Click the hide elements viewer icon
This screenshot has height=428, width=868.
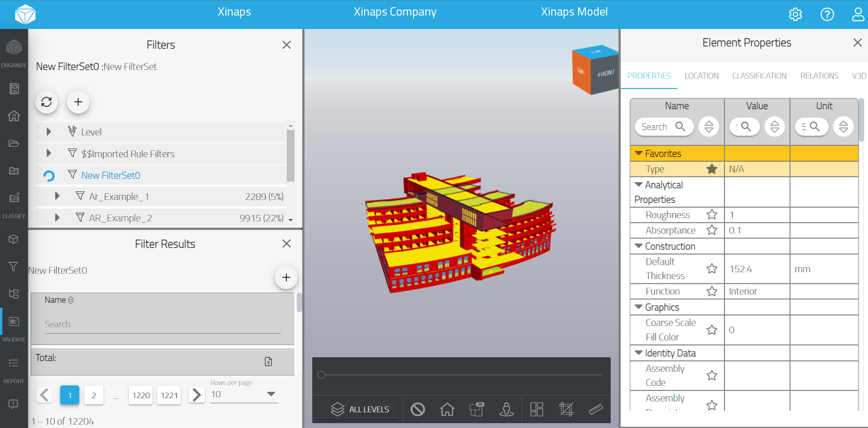click(417, 409)
